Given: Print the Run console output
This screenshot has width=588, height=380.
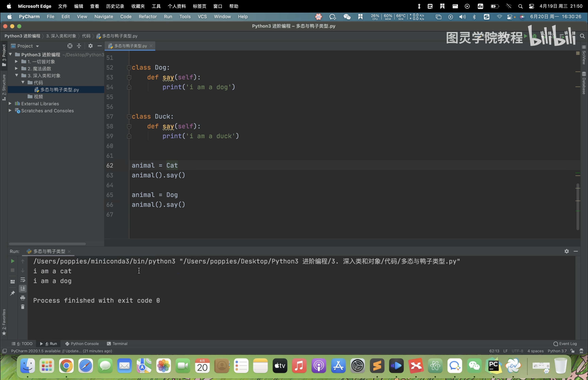Looking at the screenshot, I should [x=23, y=298].
